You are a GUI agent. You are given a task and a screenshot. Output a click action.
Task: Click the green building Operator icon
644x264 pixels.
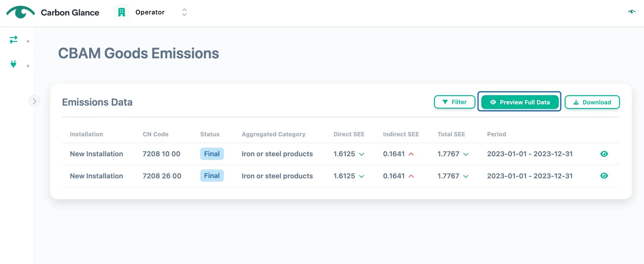coord(122,12)
